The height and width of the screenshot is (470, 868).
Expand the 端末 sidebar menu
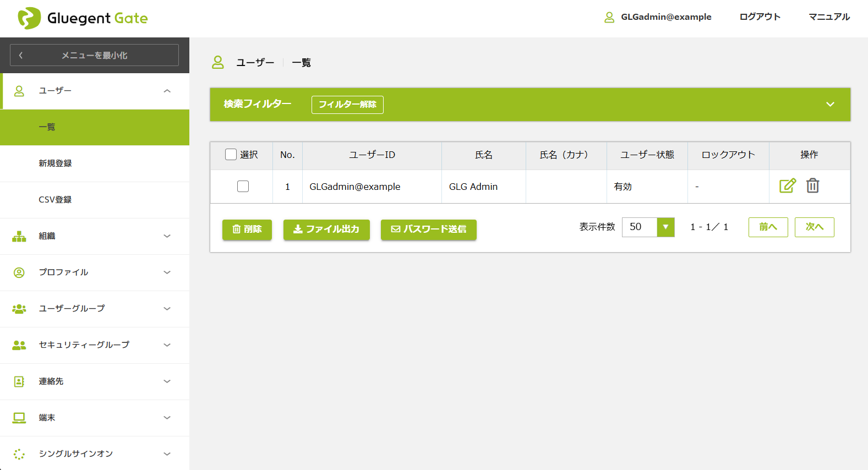pos(167,418)
